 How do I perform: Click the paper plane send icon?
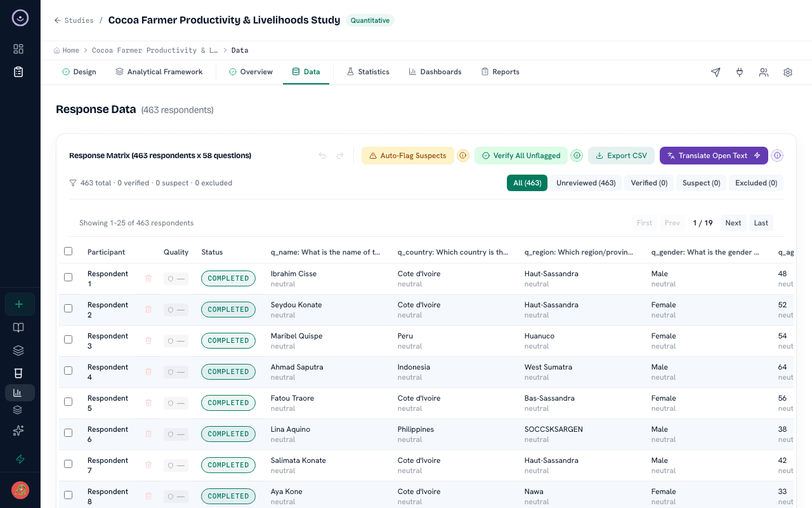716,72
